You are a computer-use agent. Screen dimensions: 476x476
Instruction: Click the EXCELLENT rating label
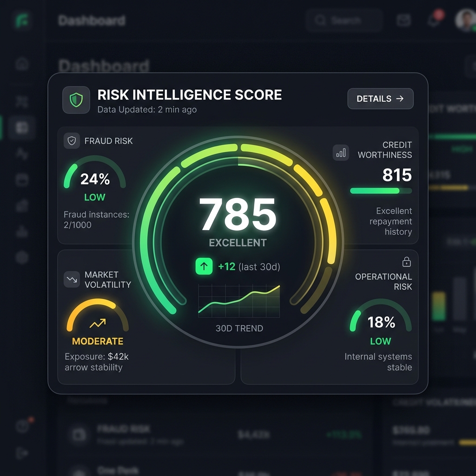[x=238, y=243]
